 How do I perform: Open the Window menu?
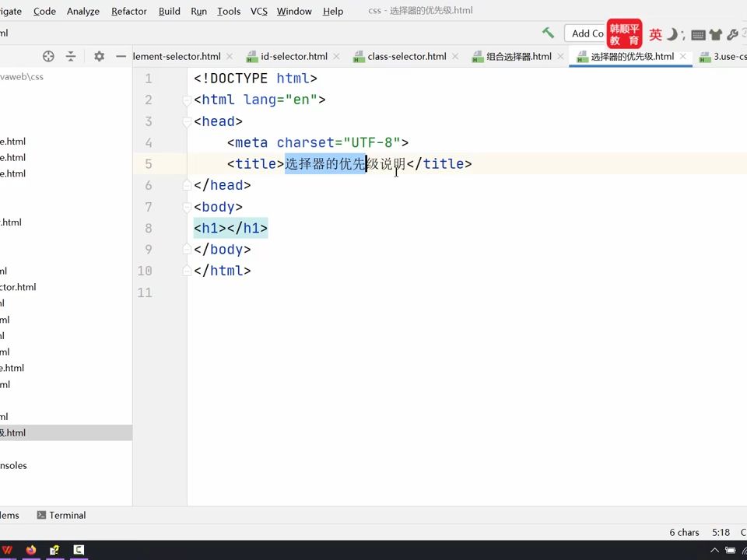294,11
